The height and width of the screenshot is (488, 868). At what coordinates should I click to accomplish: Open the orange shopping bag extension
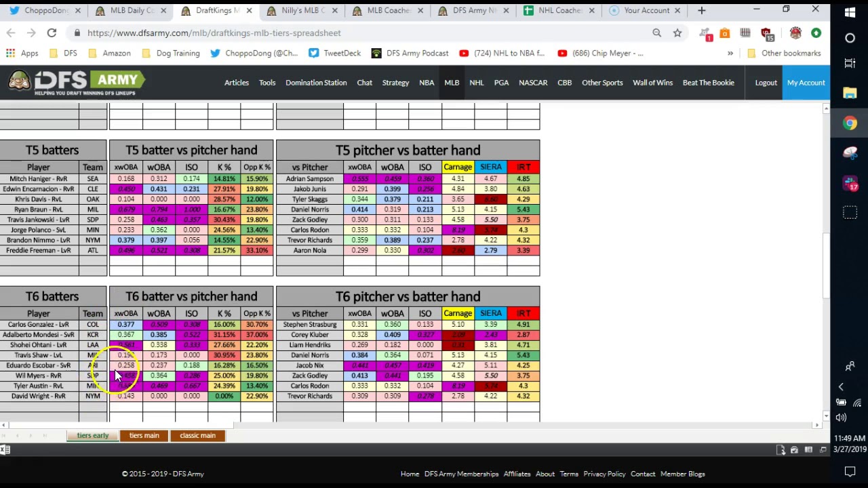(725, 33)
